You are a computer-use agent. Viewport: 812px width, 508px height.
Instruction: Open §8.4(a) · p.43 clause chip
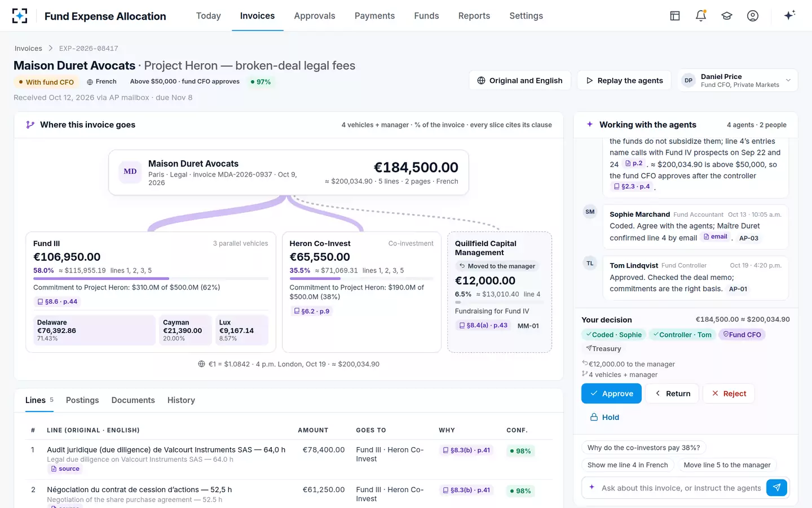483,326
